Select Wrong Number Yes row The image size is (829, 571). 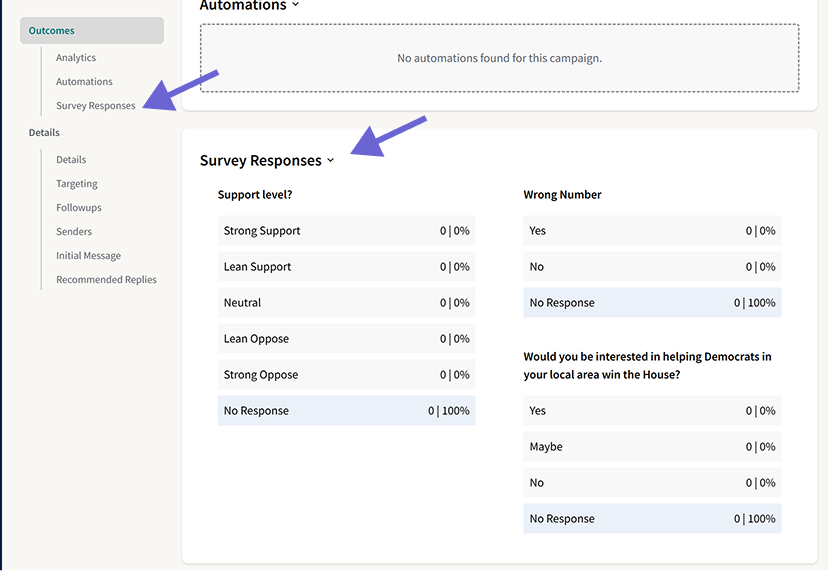click(652, 231)
